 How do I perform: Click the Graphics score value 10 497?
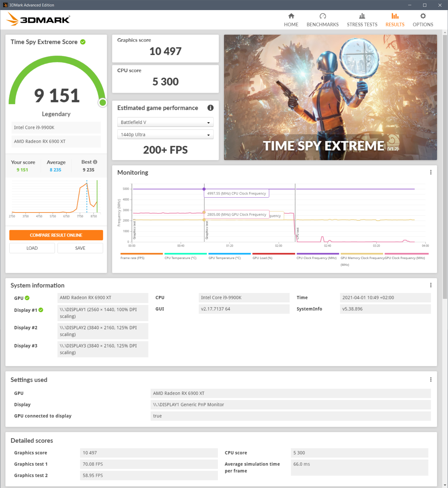click(x=166, y=51)
